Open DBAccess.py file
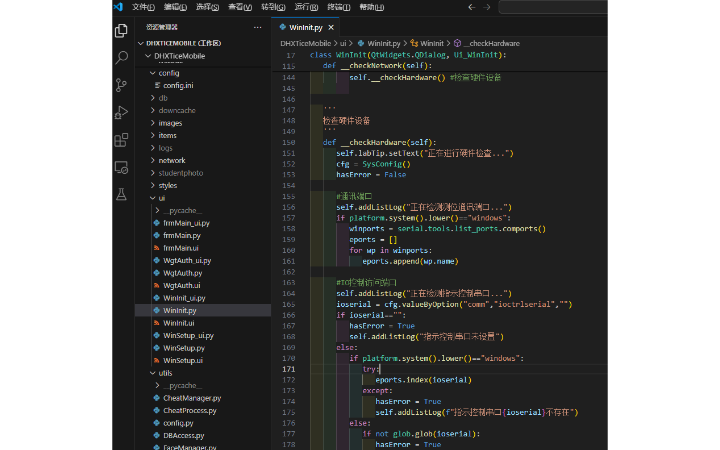720x450 pixels. (x=203, y=435)
